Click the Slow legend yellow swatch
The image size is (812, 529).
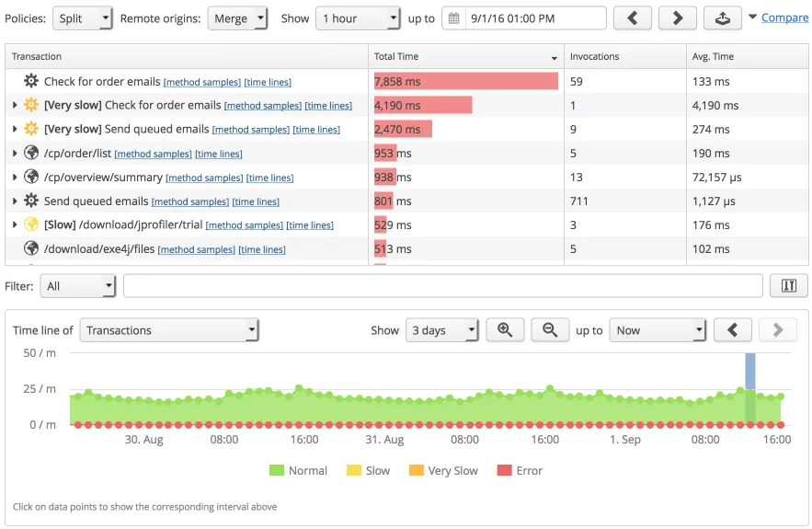(x=354, y=470)
